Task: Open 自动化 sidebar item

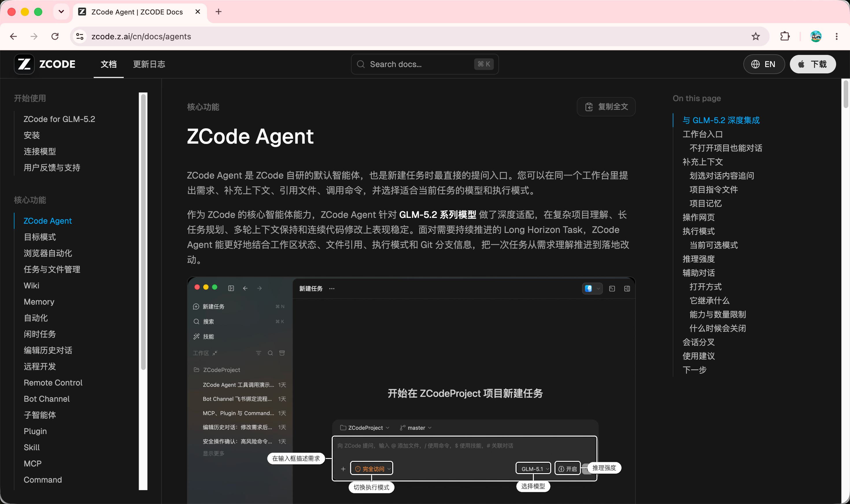Action: click(x=36, y=318)
